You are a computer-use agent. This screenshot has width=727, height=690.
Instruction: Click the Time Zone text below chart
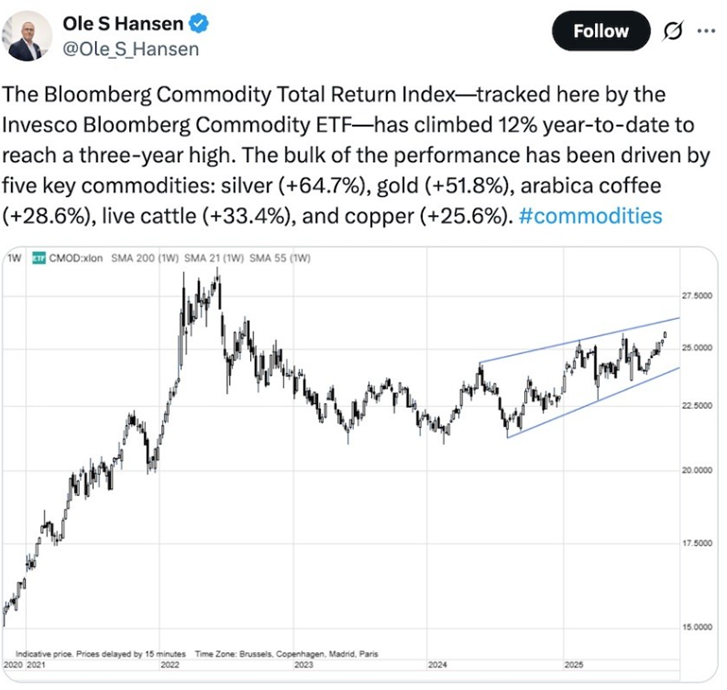[287, 652]
